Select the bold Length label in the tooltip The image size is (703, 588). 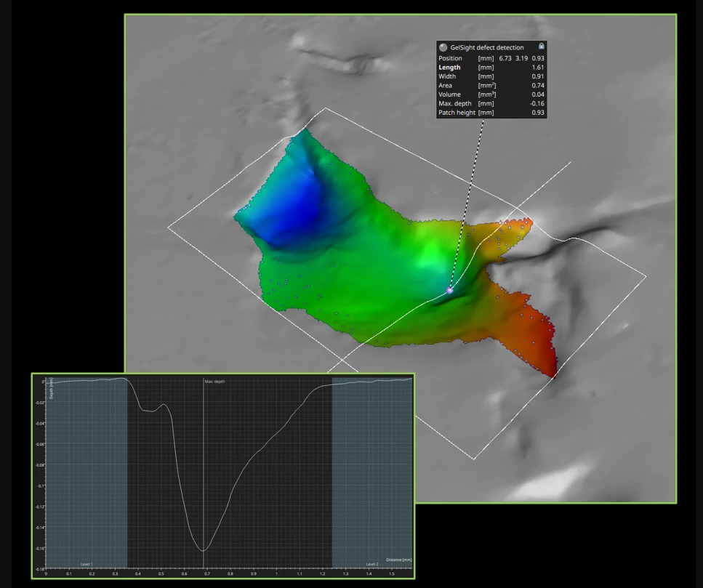pos(449,67)
